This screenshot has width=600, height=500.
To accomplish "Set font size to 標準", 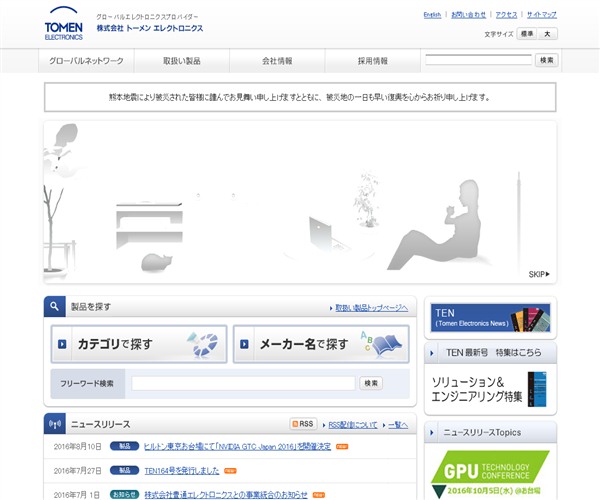I will point(527,34).
